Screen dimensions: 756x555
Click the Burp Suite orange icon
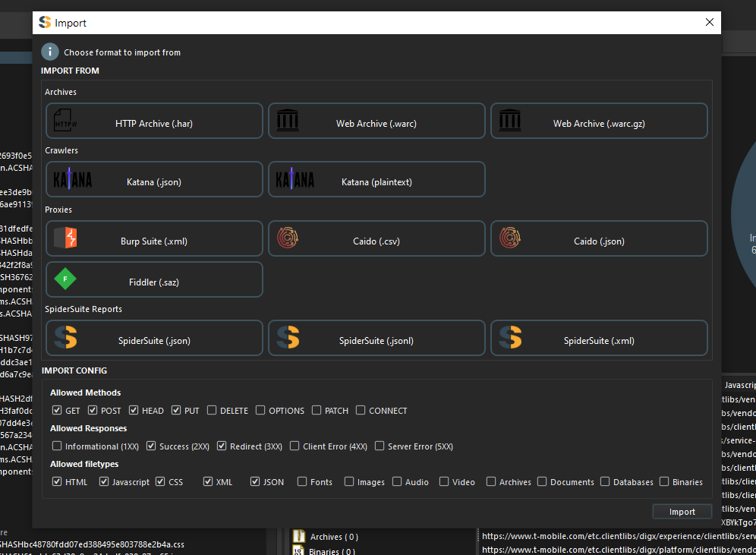point(65,238)
